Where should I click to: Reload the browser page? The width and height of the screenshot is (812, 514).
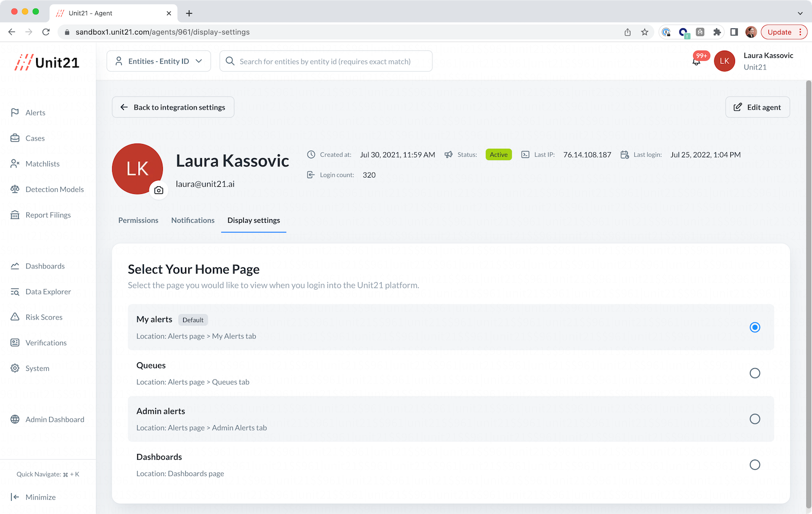pyautogui.click(x=46, y=32)
